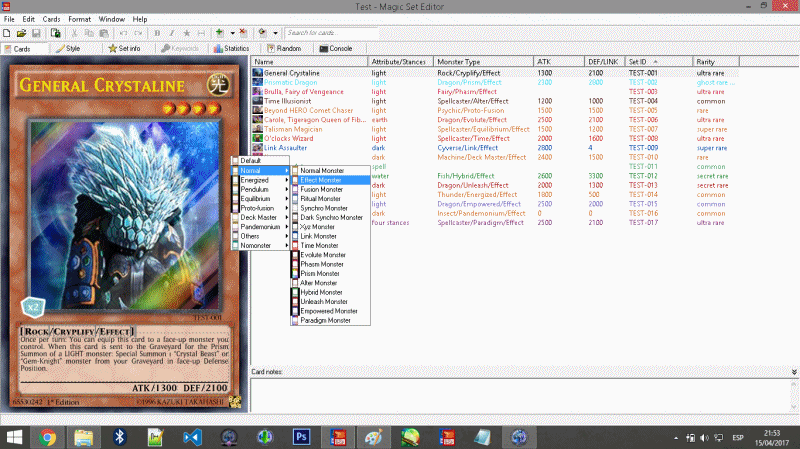Choose Hybrid Monster type
Viewport: 800px width, 449px height.
pyautogui.click(x=330, y=292)
